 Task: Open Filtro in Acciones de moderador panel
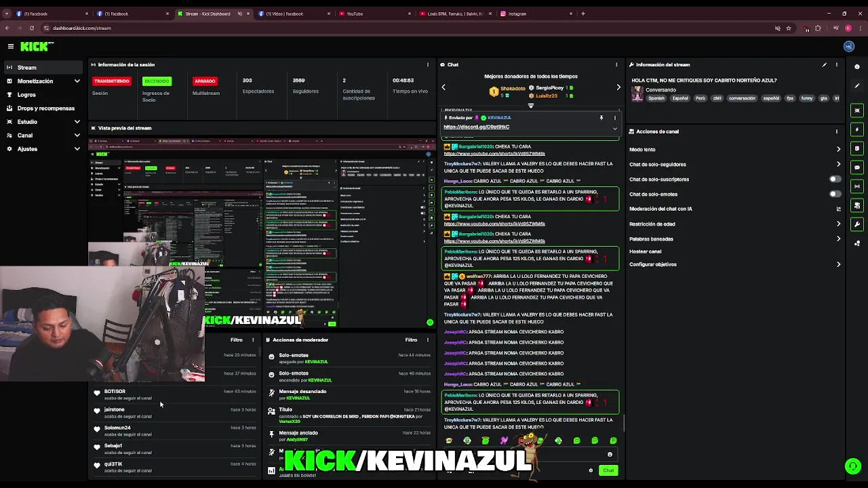(411, 340)
